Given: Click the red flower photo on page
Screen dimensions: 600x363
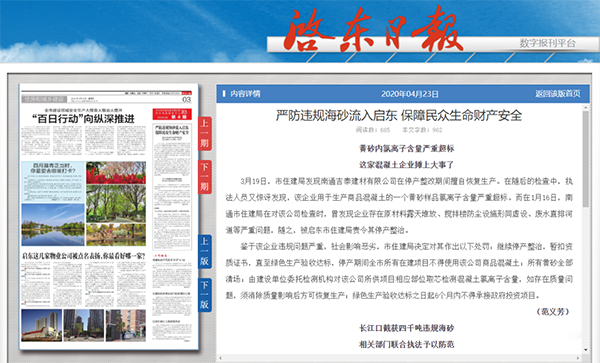Looking at the screenshot, I should pyautogui.click(x=116, y=173).
